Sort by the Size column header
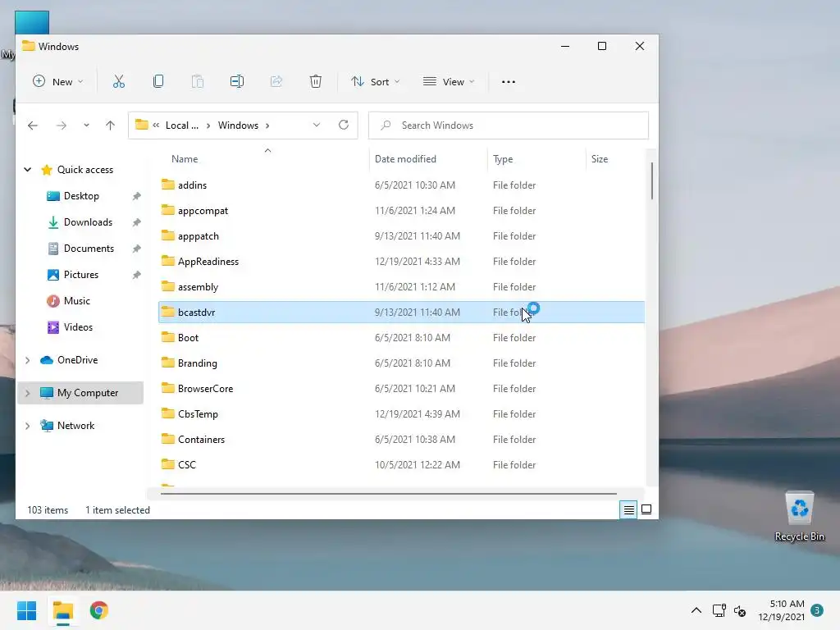840x630 pixels. 600,159
